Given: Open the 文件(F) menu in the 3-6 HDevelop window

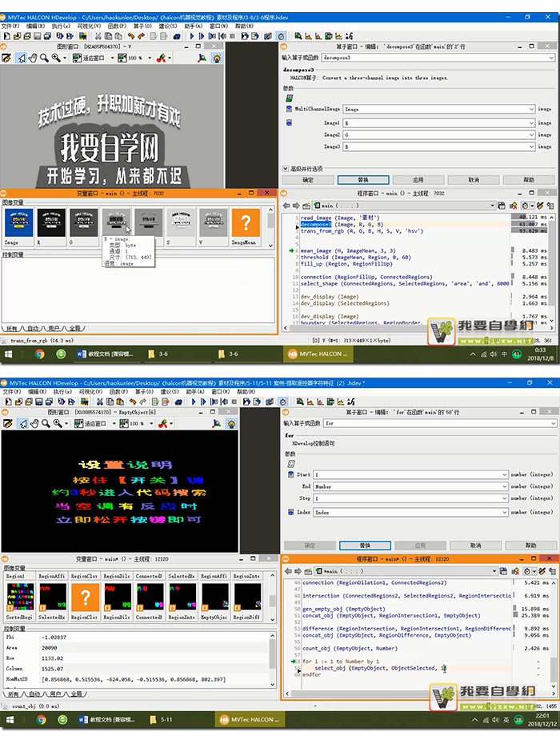Looking at the screenshot, I should tap(10, 26).
